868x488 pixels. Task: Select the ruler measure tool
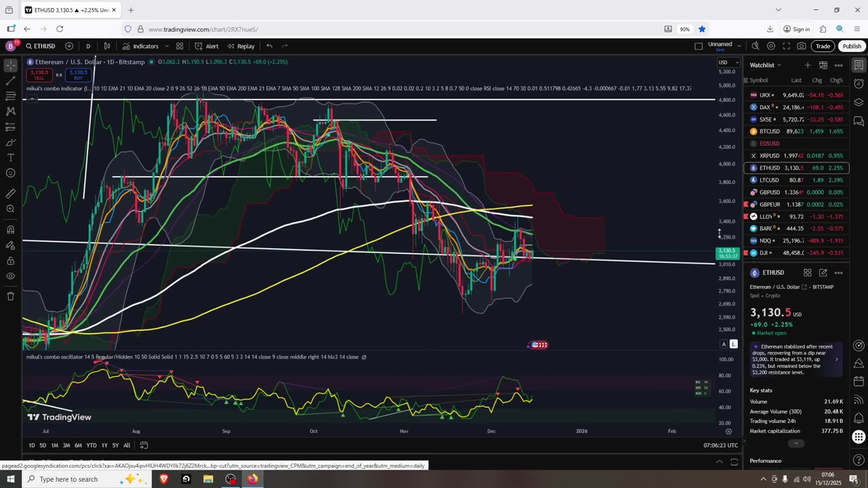pos(10,193)
